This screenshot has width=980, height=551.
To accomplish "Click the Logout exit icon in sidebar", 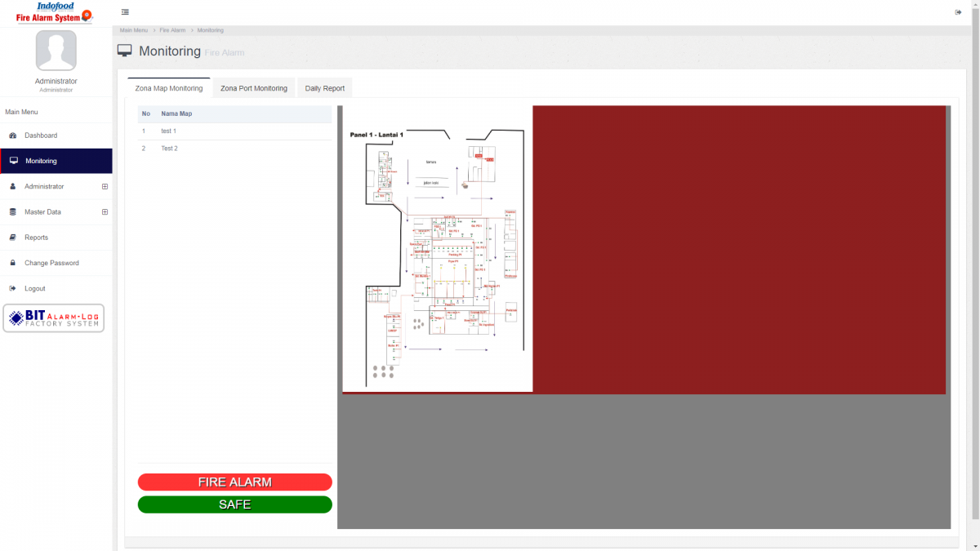I will point(13,288).
